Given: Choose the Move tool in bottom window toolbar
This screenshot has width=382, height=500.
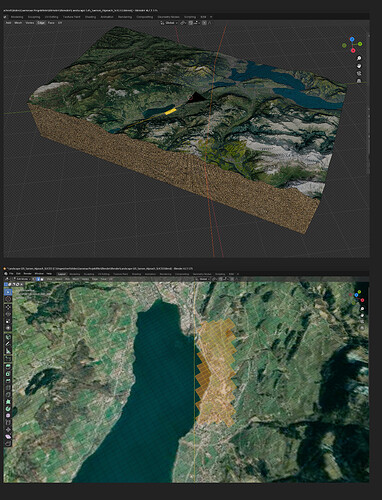Looking at the screenshot, I should (x=8, y=307).
